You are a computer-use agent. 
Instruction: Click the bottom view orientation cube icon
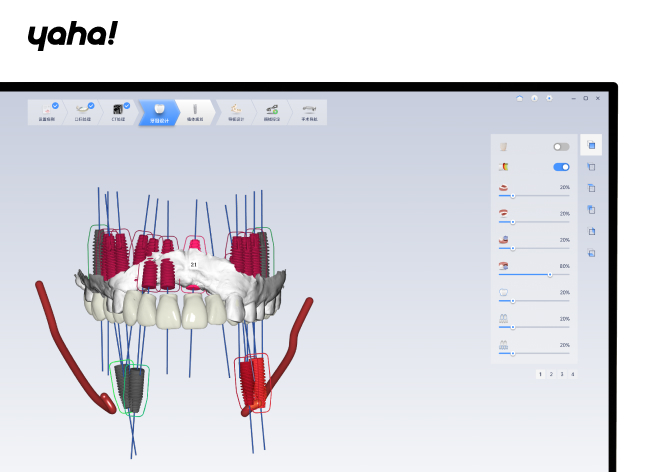point(591,253)
